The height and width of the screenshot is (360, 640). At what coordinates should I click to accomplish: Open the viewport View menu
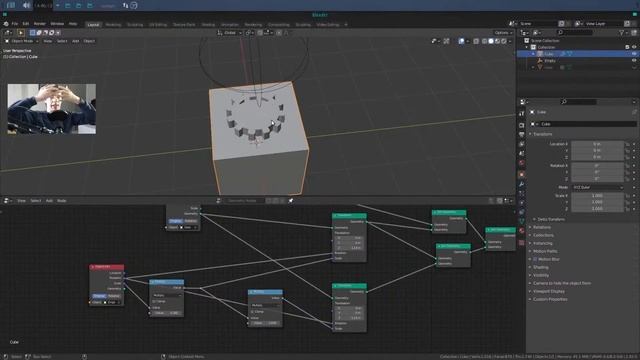point(48,41)
